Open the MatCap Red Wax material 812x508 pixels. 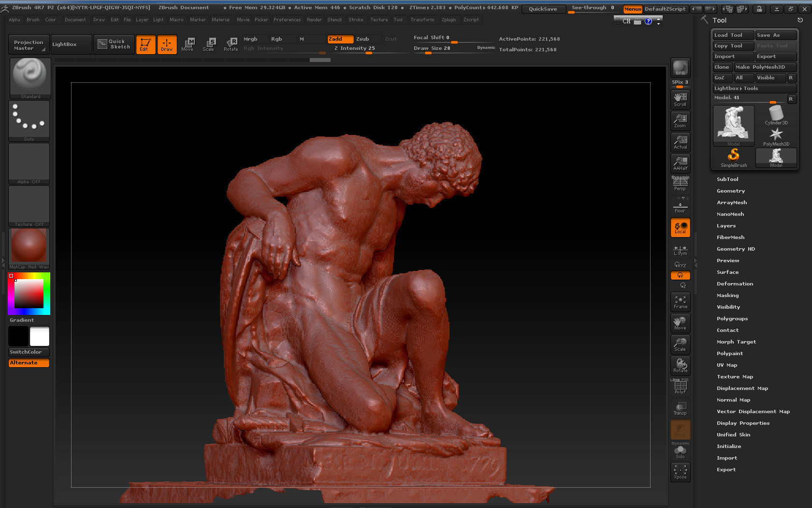pyautogui.click(x=29, y=249)
